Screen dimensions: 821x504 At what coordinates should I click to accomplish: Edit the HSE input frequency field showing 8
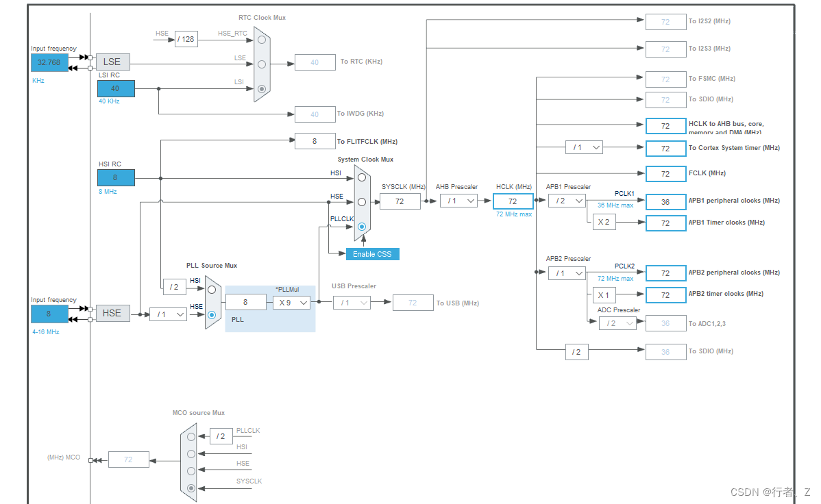[x=49, y=314]
